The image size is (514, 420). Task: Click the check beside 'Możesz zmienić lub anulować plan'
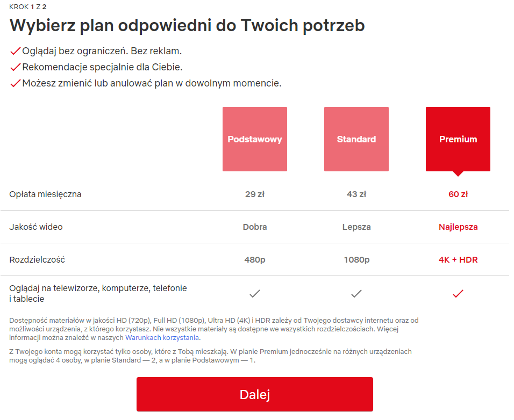pos(15,83)
